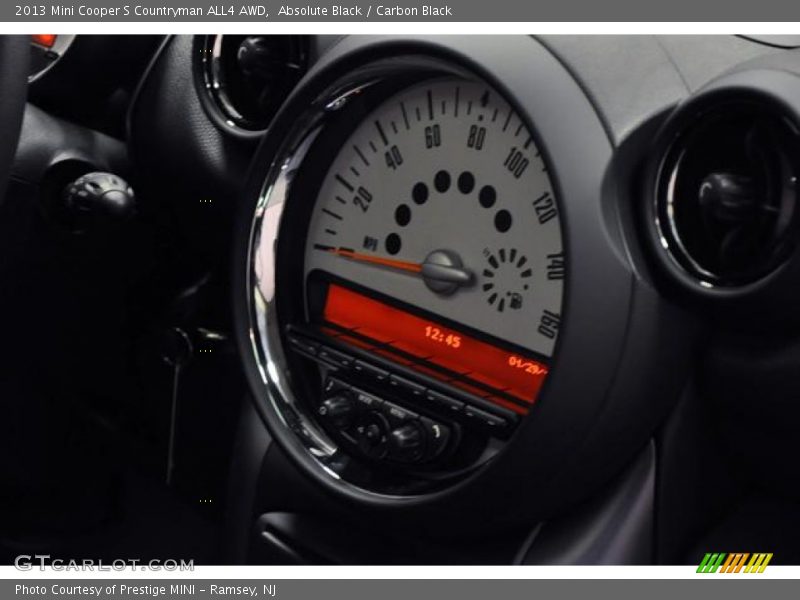Click the '80' mark on the speedometer
This screenshot has height=600, width=800.
[x=476, y=137]
